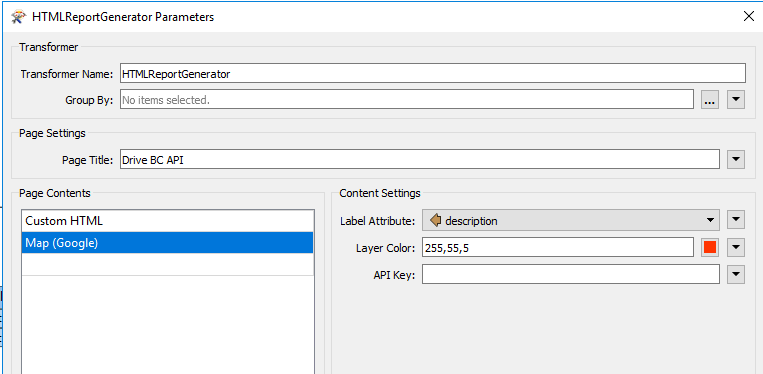Open the Group By ellipsis browse button

(x=710, y=100)
